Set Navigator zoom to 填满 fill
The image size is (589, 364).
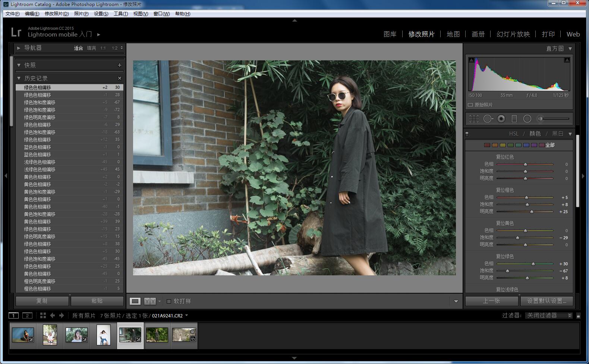point(91,48)
